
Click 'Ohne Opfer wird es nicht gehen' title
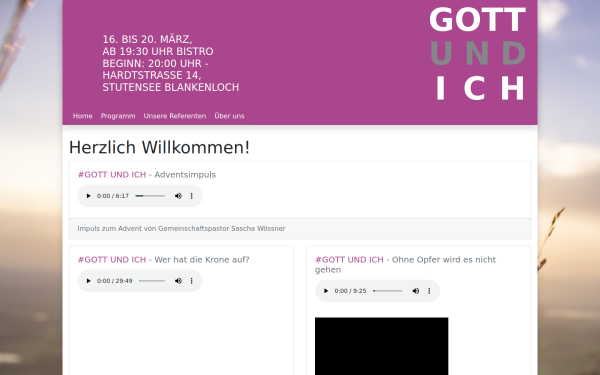[406, 264]
